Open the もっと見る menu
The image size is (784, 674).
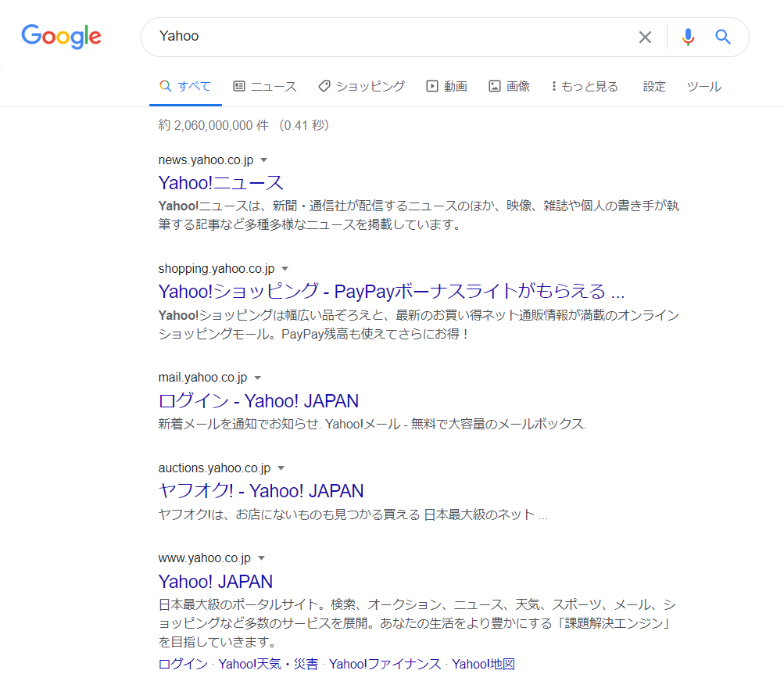585,87
